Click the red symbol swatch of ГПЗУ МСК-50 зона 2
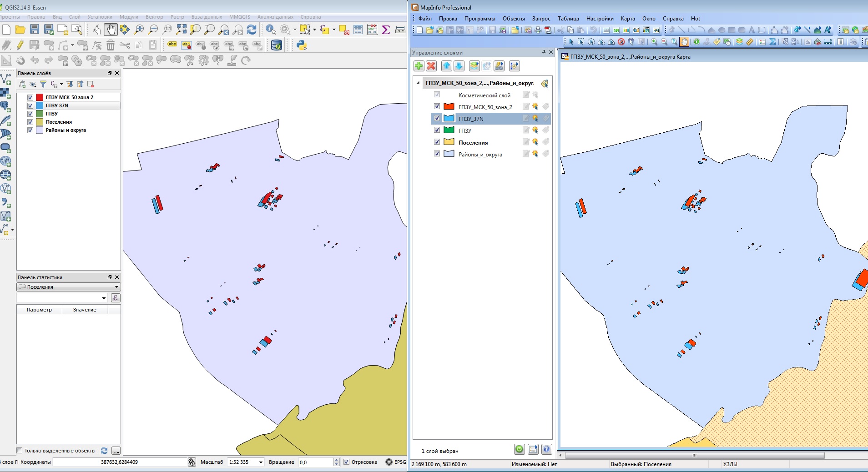The image size is (868, 472). 40,97
